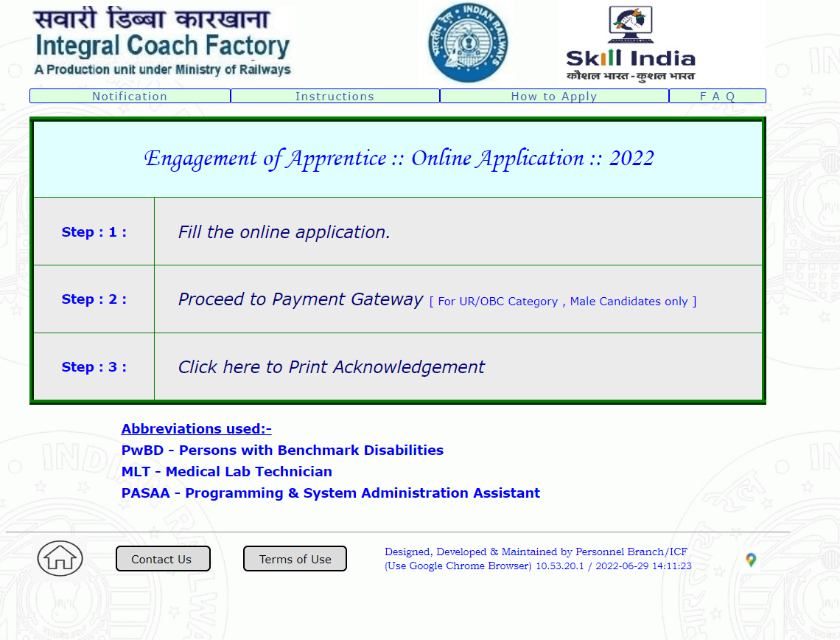Click the Home icon in the footer

coord(60,558)
